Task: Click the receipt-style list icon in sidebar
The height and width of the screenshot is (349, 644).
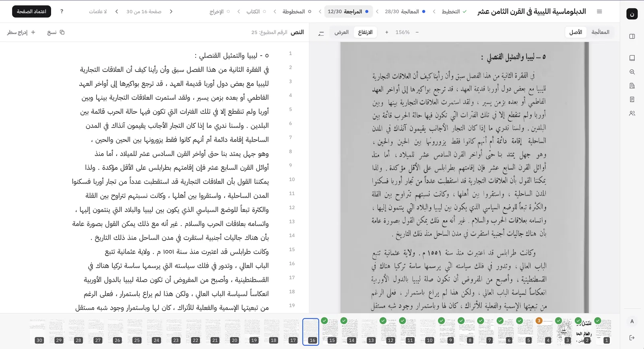Action: pos(632,99)
